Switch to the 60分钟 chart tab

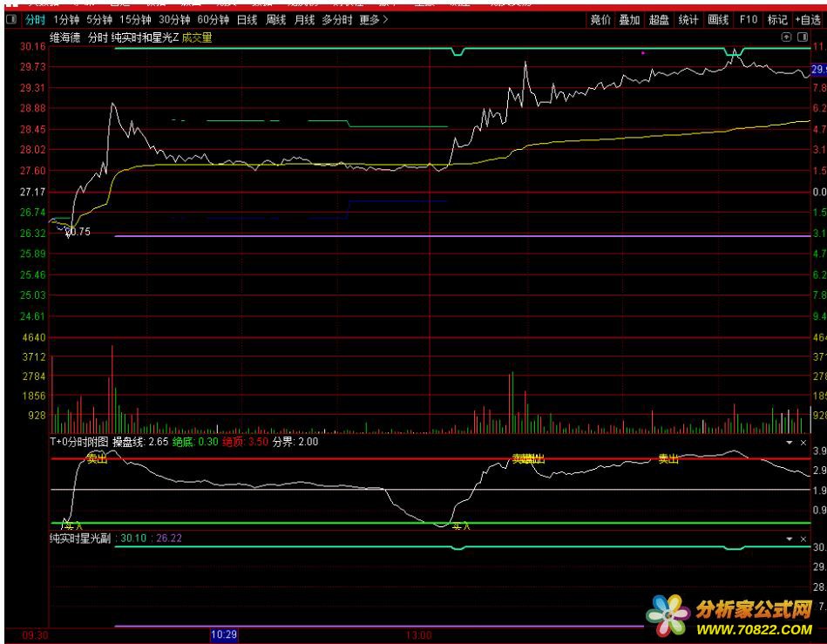(x=214, y=20)
